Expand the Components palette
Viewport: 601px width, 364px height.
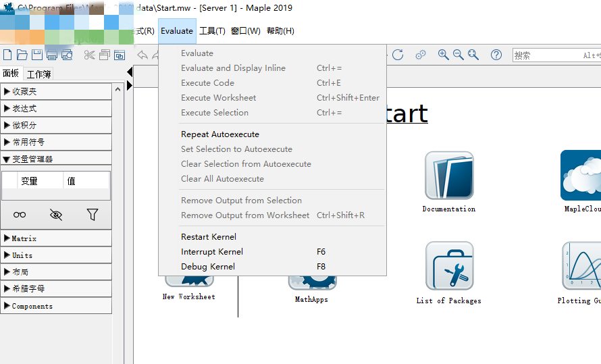(56, 306)
